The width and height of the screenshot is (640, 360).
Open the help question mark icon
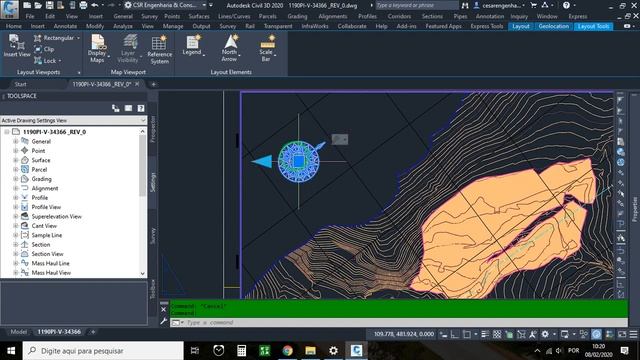point(566,5)
